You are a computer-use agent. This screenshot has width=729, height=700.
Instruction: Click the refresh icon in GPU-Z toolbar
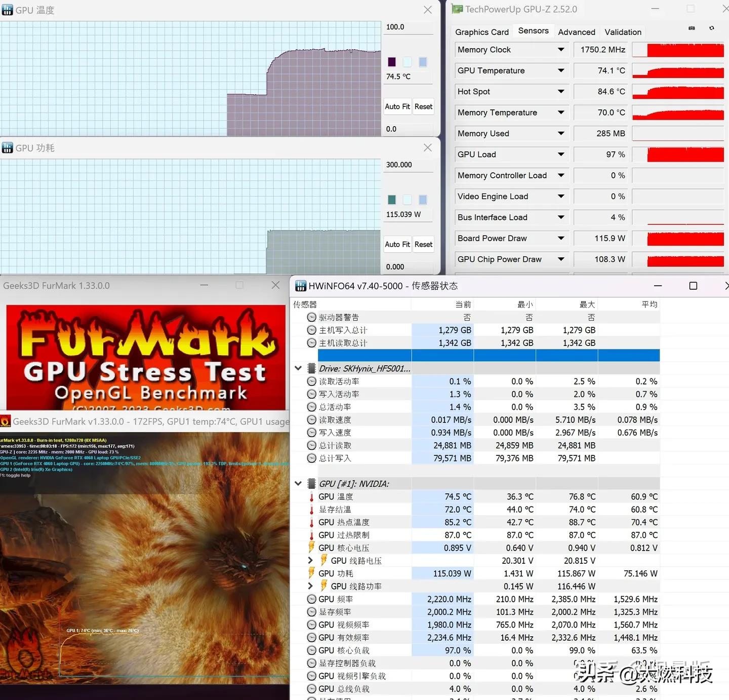coord(711,28)
